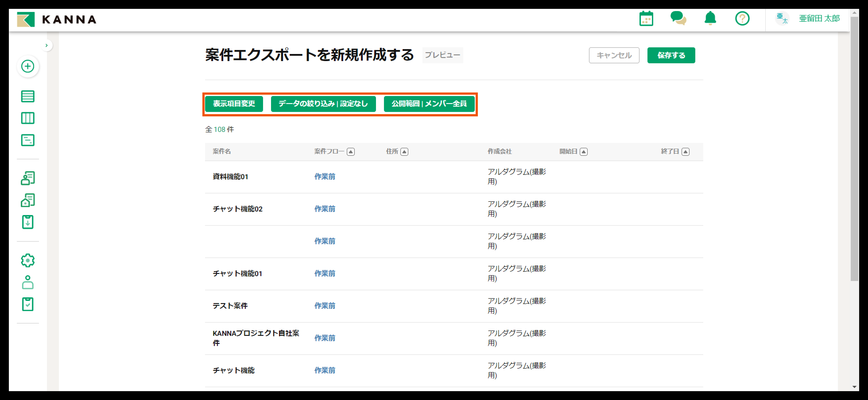Viewport: 868px width, 400px height.
Task: Open the 住所 column sort arrow
Action: click(x=404, y=152)
